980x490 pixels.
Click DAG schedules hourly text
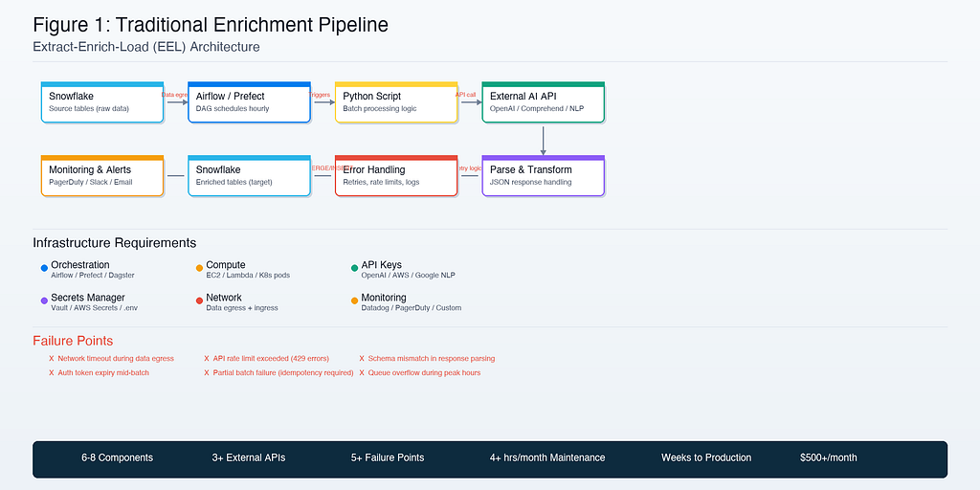coord(233,109)
